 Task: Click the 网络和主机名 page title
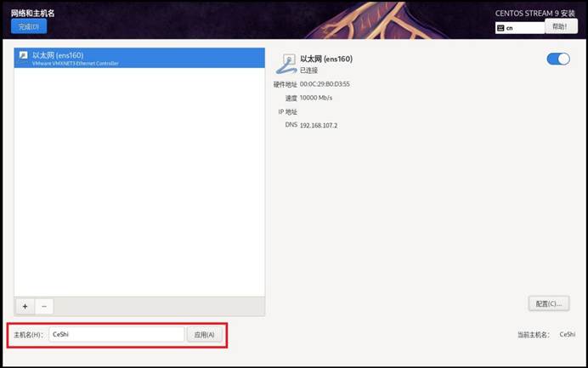(32, 13)
